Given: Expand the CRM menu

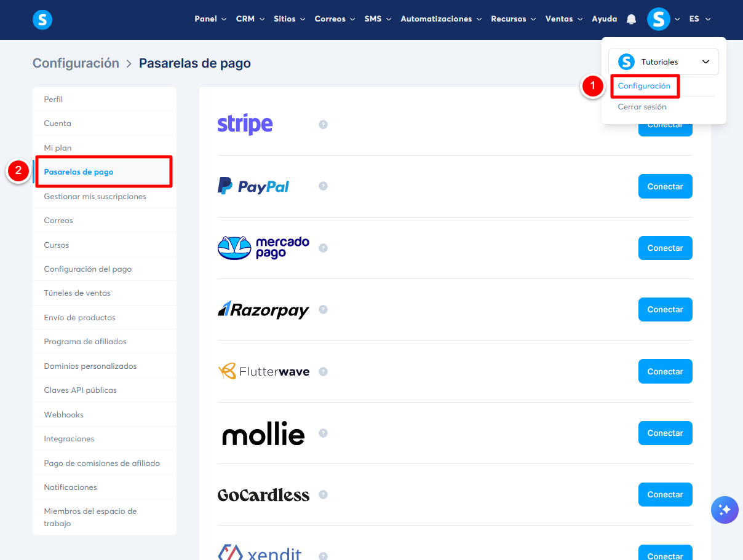Looking at the screenshot, I should click(250, 19).
